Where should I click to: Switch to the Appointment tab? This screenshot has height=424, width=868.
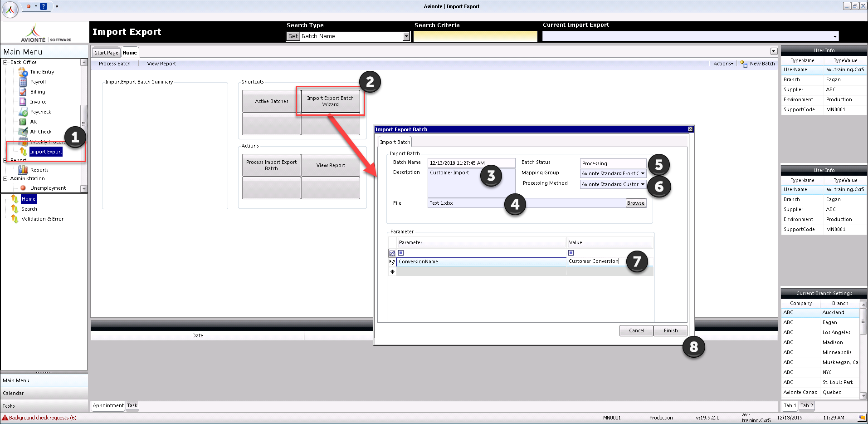[108, 406]
